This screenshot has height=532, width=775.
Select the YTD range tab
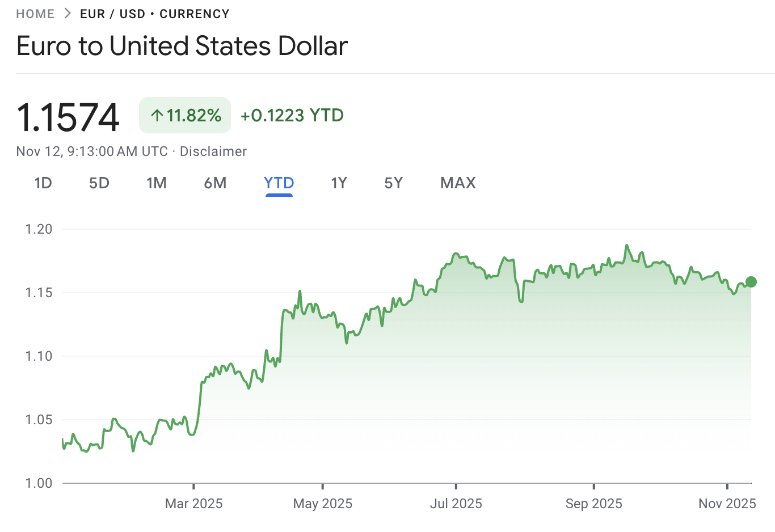279,183
